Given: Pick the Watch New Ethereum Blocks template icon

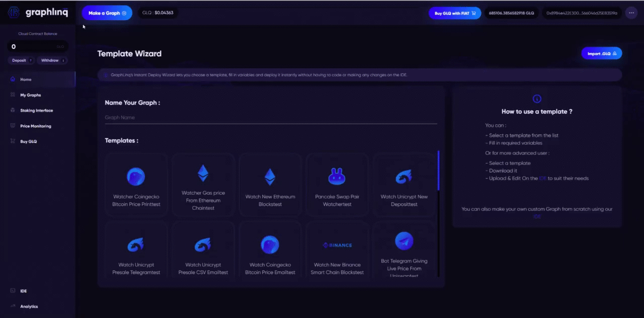Looking at the screenshot, I should tap(270, 177).
